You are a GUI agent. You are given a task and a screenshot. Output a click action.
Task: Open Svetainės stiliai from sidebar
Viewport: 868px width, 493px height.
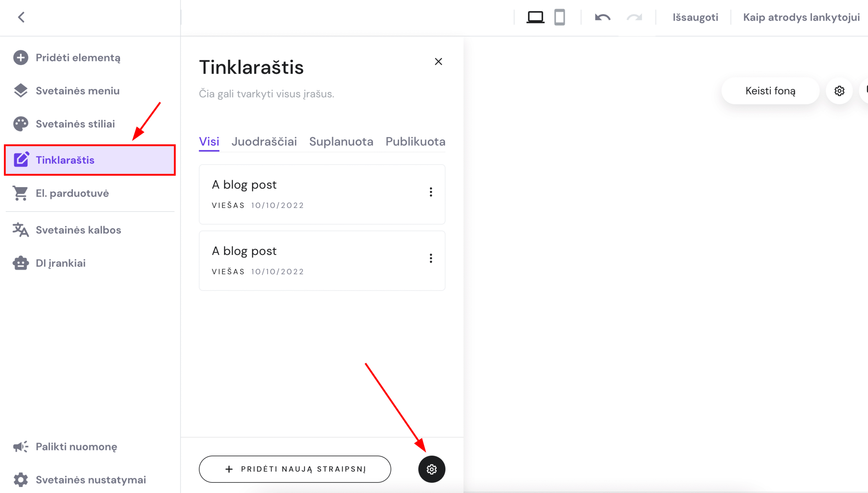coord(75,124)
